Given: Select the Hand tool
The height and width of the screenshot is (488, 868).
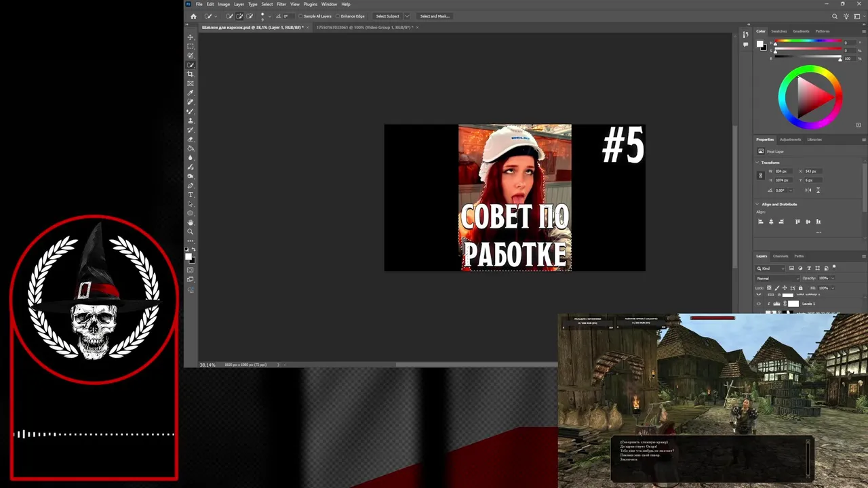Looking at the screenshot, I should pos(191,222).
